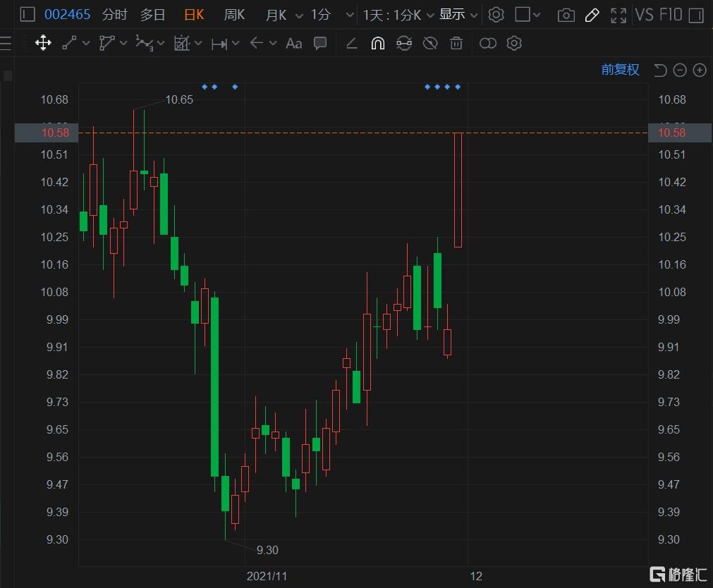
Task: Select the chart measurement tool
Action: coord(182,43)
